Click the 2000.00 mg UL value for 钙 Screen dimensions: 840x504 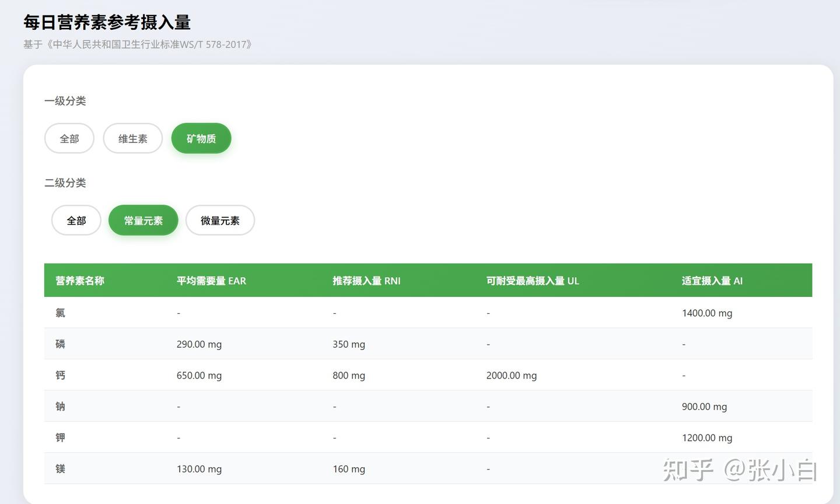coord(512,376)
